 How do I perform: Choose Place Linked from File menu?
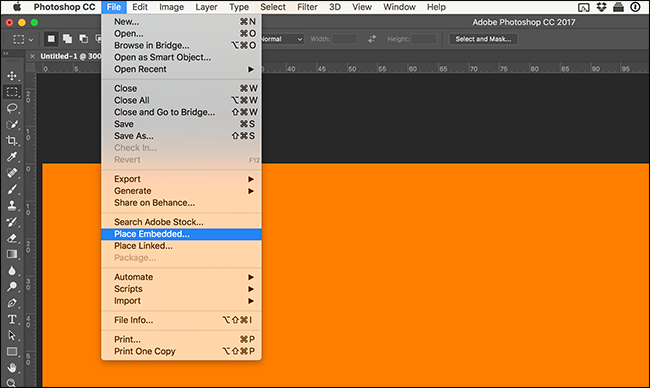click(x=181, y=246)
